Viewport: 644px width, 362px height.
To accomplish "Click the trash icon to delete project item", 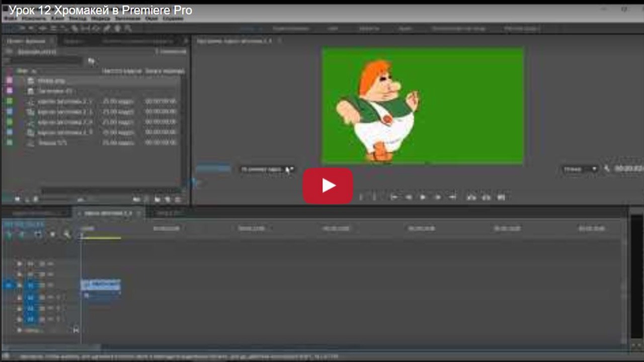I will pos(178,200).
